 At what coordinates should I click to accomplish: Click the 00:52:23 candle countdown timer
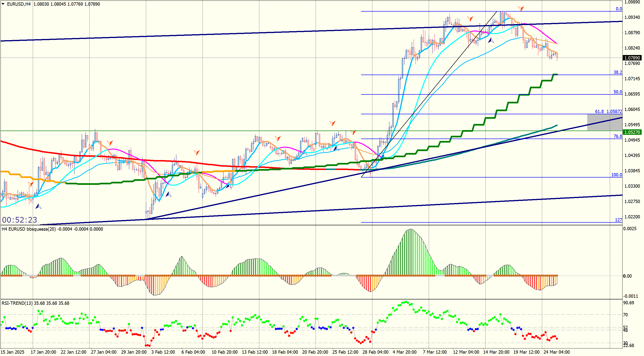[x=20, y=220]
